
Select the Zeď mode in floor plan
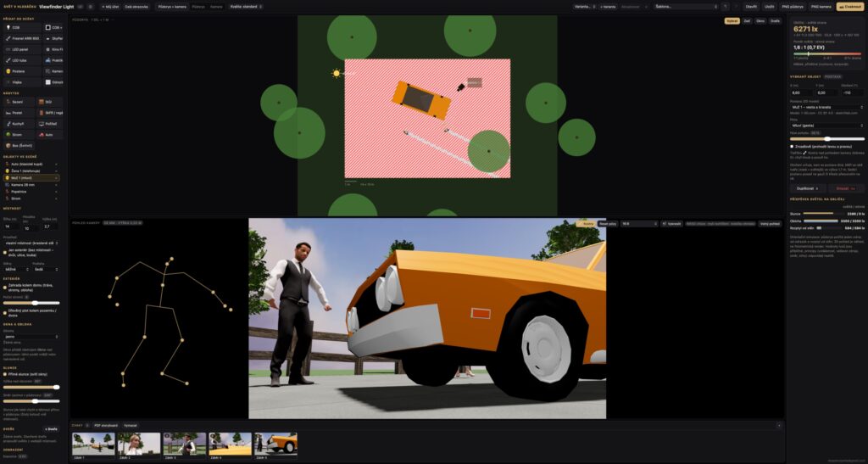[748, 21]
